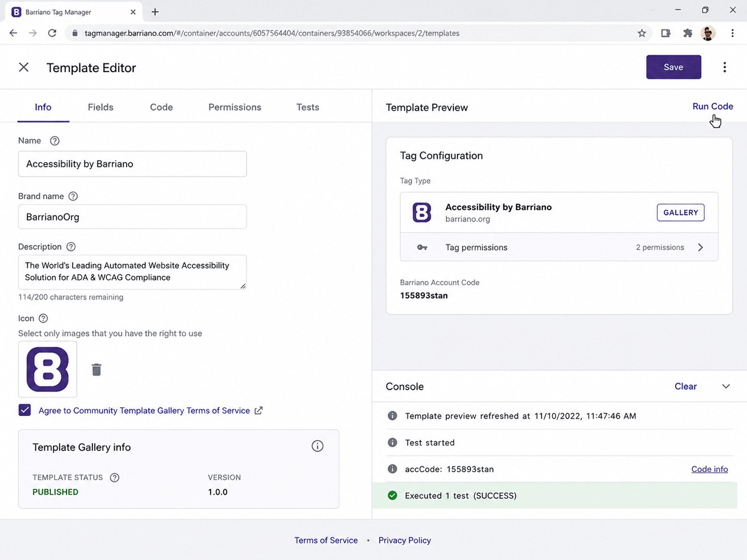Click green success checkmark icon
The image size is (747, 560).
[393, 496]
